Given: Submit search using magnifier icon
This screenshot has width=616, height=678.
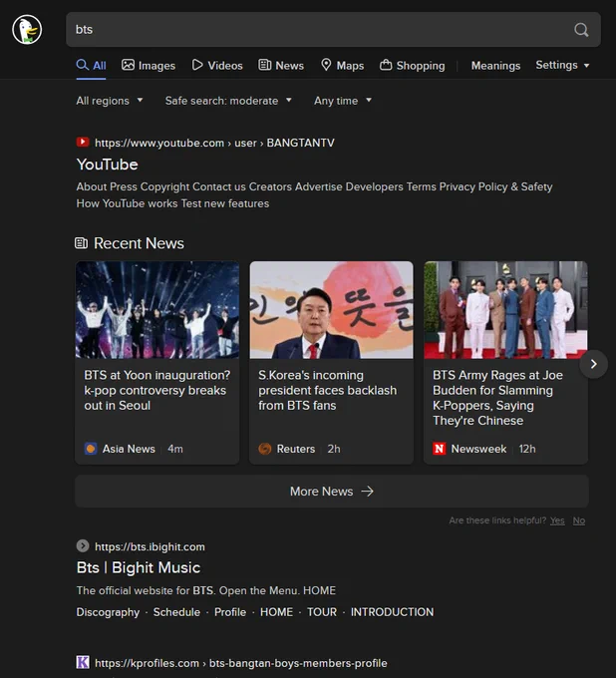Looking at the screenshot, I should 581,29.
